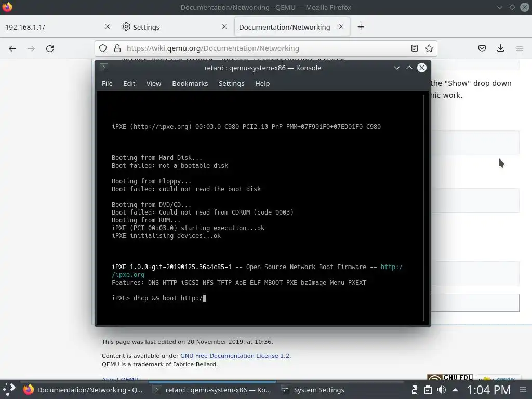Close the Konsole window
The width and height of the screenshot is (532, 399).
422,68
